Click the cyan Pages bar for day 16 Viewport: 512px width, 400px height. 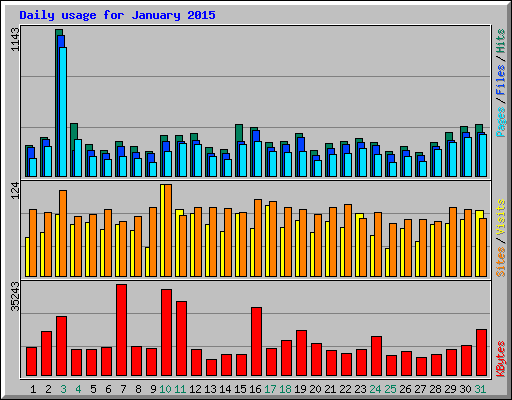[x=258, y=159]
